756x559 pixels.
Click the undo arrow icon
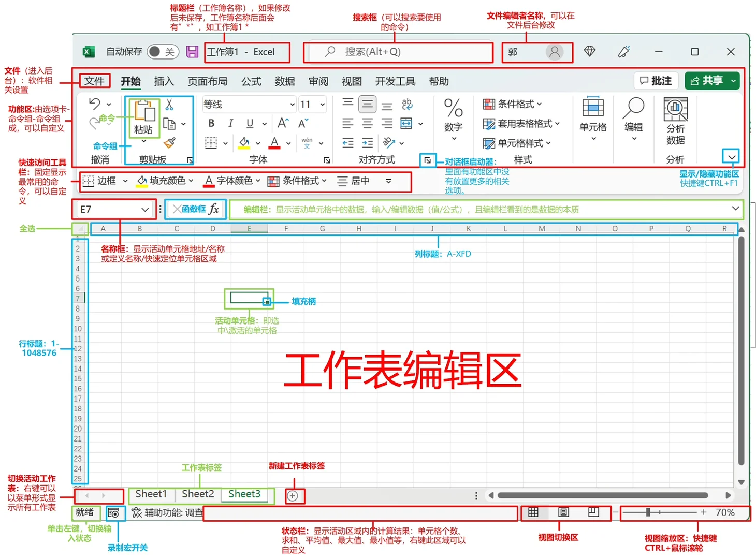click(x=94, y=105)
